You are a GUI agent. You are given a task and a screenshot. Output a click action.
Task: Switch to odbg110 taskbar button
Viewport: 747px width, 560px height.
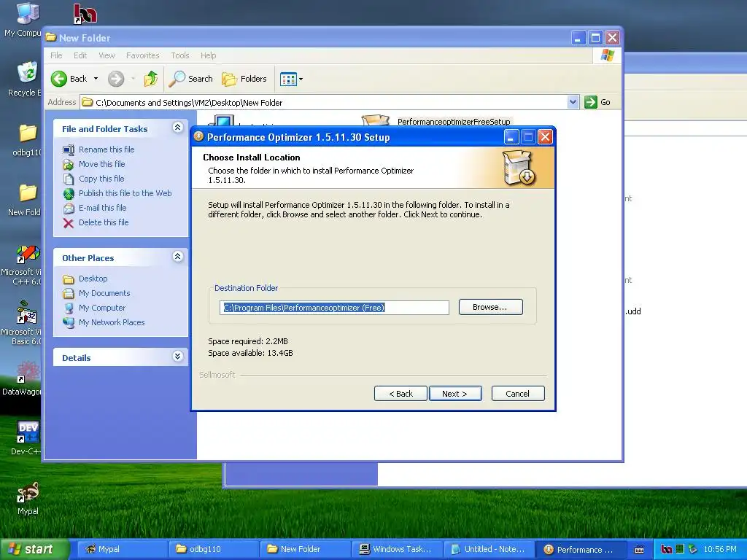coord(214,549)
